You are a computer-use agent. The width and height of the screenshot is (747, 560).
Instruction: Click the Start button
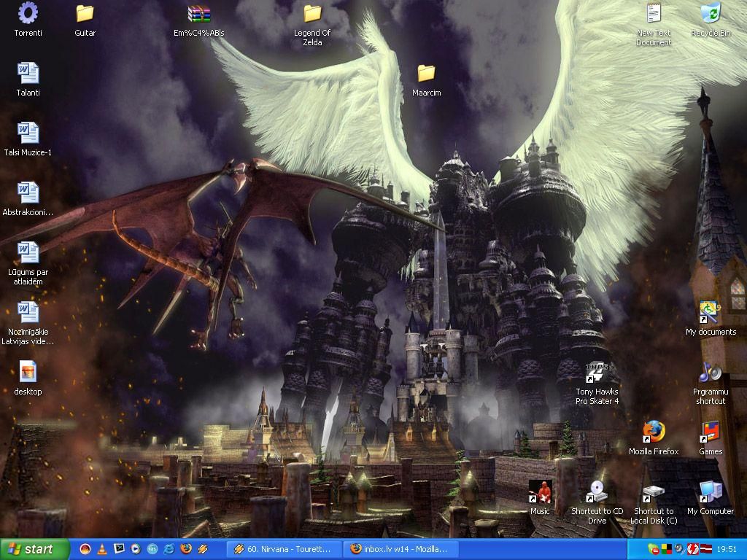pyautogui.click(x=34, y=549)
